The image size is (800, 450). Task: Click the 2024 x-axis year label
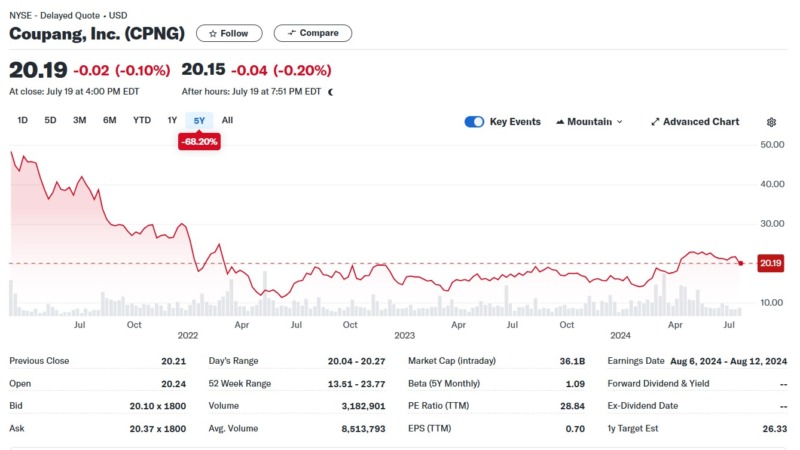point(620,335)
